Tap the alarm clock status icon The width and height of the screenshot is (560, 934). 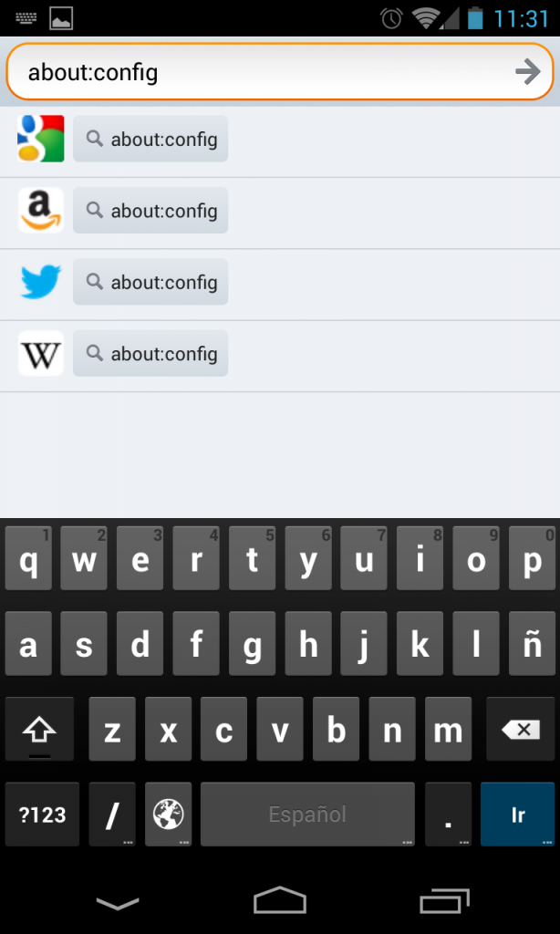tap(392, 18)
